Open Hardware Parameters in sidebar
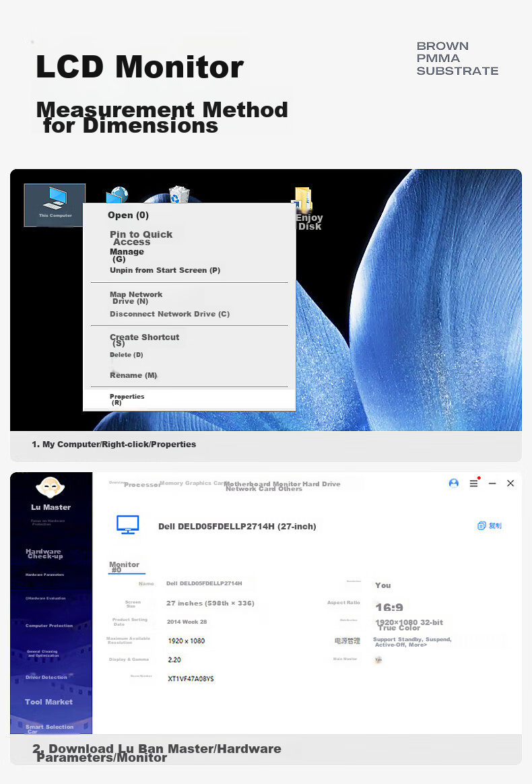The image size is (532, 784). [x=44, y=575]
